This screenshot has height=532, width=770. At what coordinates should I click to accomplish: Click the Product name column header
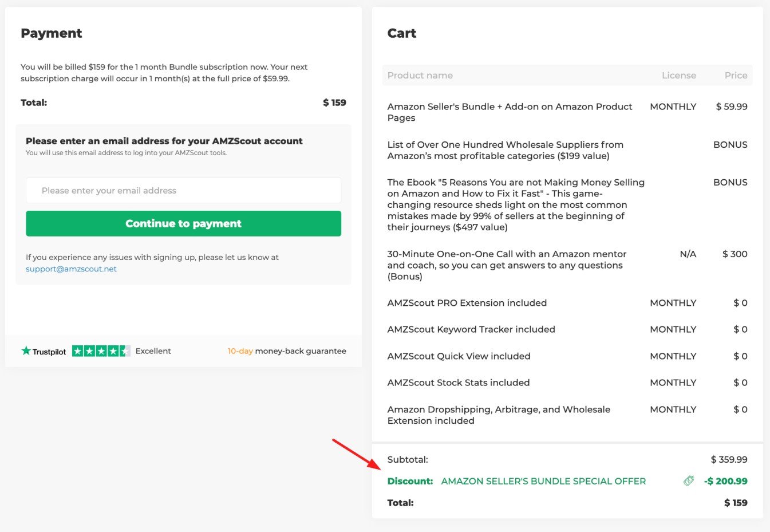point(420,75)
